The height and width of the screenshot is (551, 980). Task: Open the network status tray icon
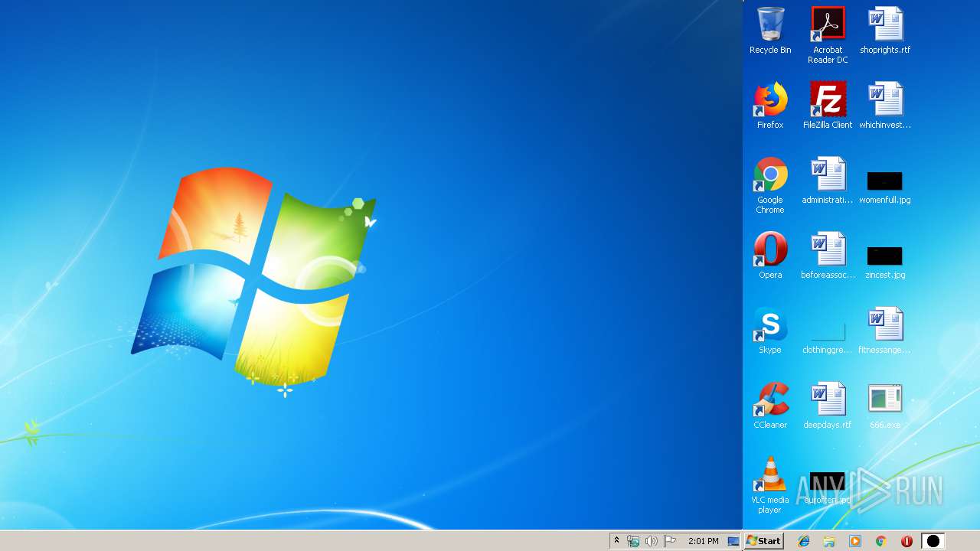pyautogui.click(x=633, y=541)
